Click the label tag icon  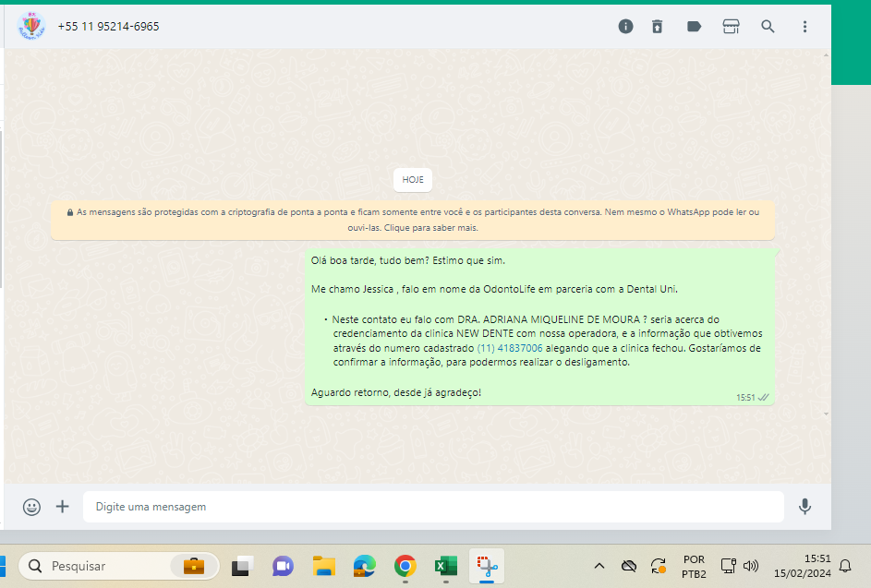694,26
